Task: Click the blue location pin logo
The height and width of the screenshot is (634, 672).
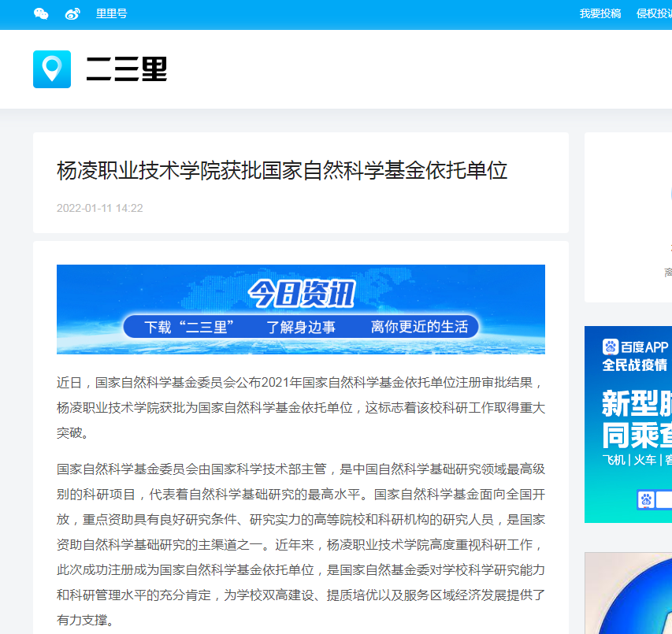Action: point(52,69)
